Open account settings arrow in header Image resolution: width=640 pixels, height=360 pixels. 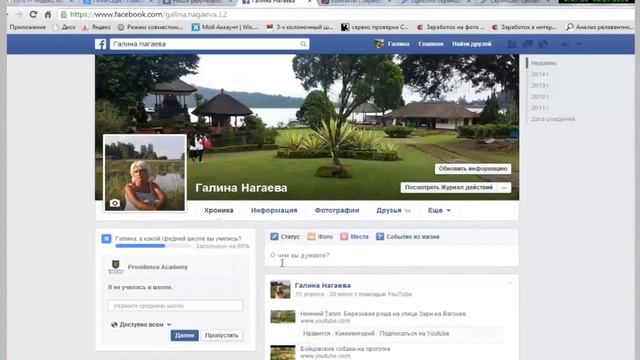[x=579, y=44]
